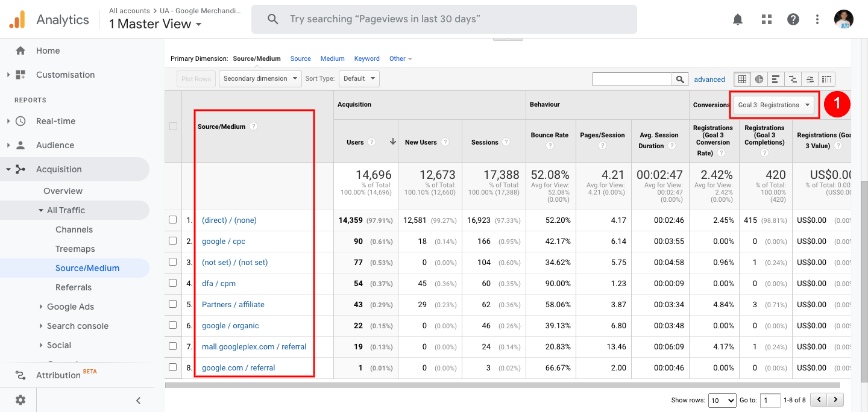Click the help question mark icon
Screen dimensions: 868x412
(793, 19)
